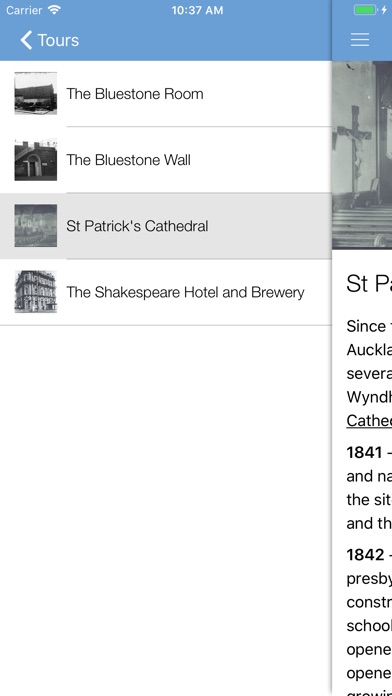Image resolution: width=392 pixels, height=696 pixels.
Task: Follow the underlined Cathedral link
Action: coord(369,420)
